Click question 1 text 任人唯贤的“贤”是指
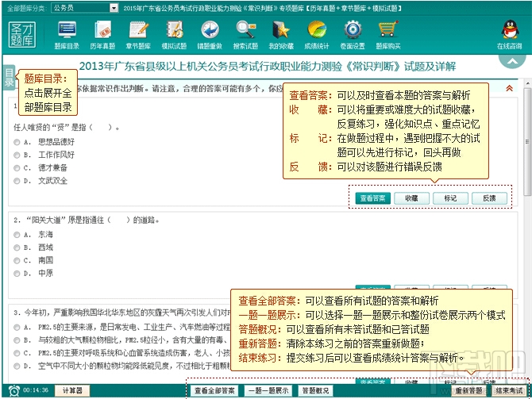The width and height of the screenshot is (532, 399). coord(66,128)
